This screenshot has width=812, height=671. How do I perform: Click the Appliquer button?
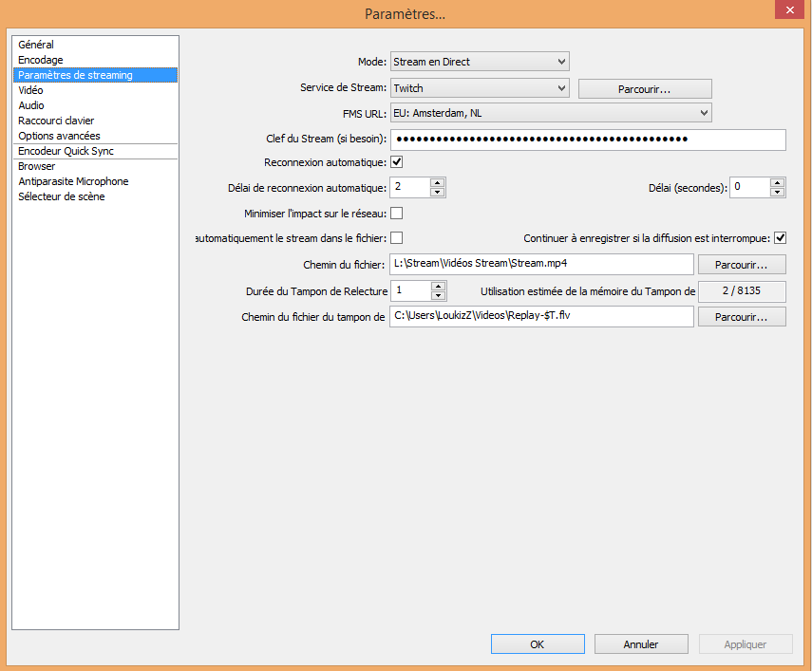746,644
